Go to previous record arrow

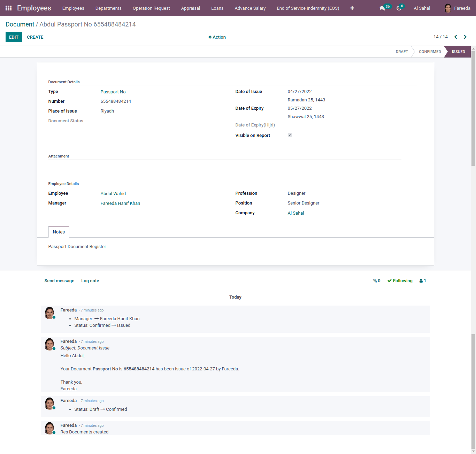pos(455,37)
